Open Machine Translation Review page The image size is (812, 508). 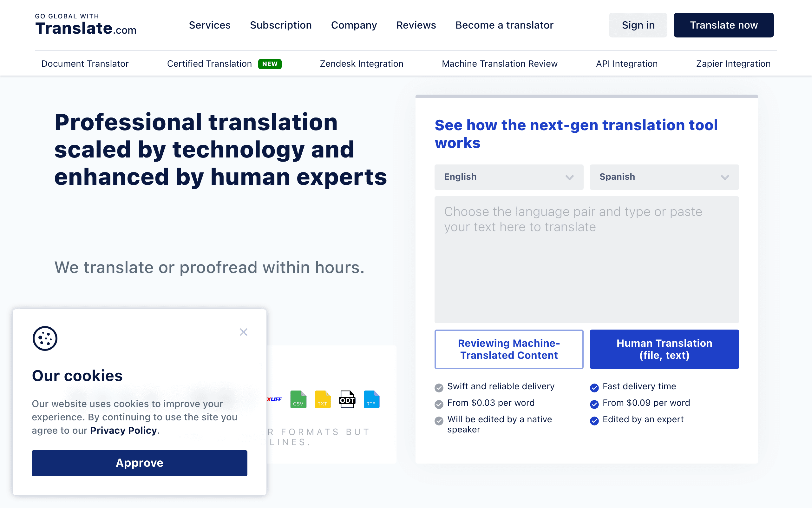click(x=500, y=63)
